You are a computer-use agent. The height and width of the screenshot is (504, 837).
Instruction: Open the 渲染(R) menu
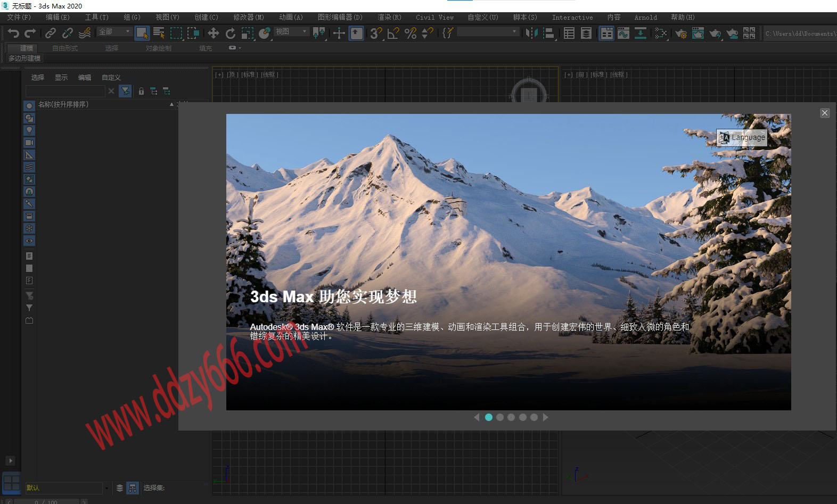389,18
